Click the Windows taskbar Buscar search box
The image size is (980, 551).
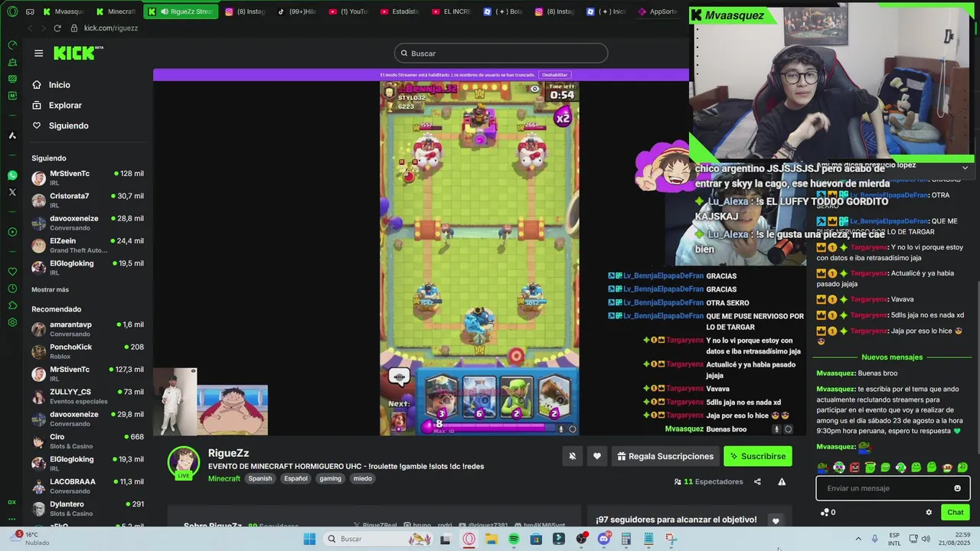377,539
